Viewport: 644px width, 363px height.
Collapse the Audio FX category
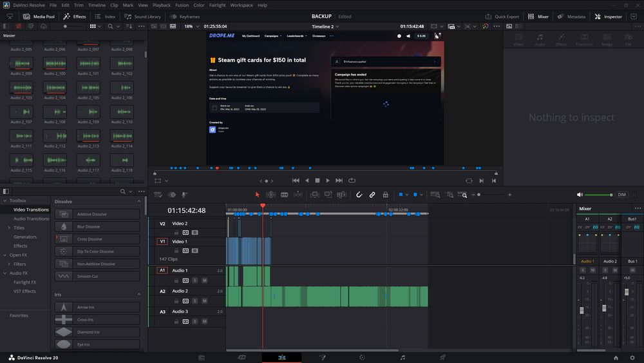pyautogui.click(x=5, y=273)
